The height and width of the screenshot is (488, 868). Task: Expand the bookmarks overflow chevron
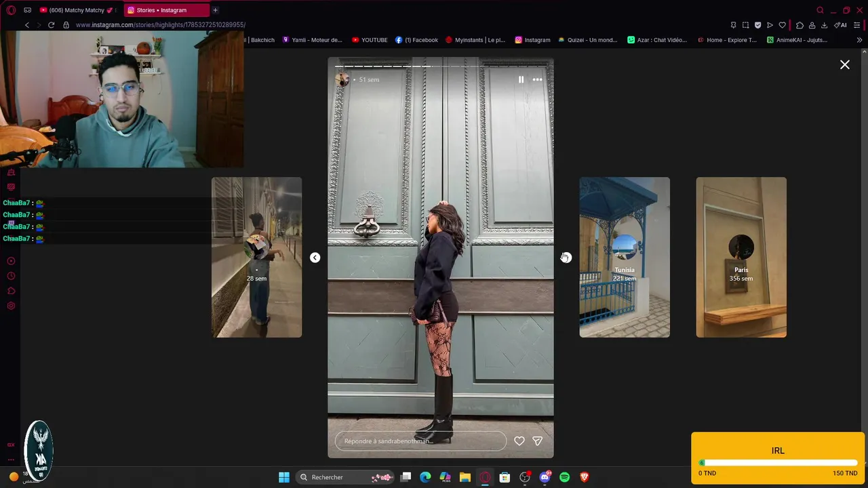[859, 40]
